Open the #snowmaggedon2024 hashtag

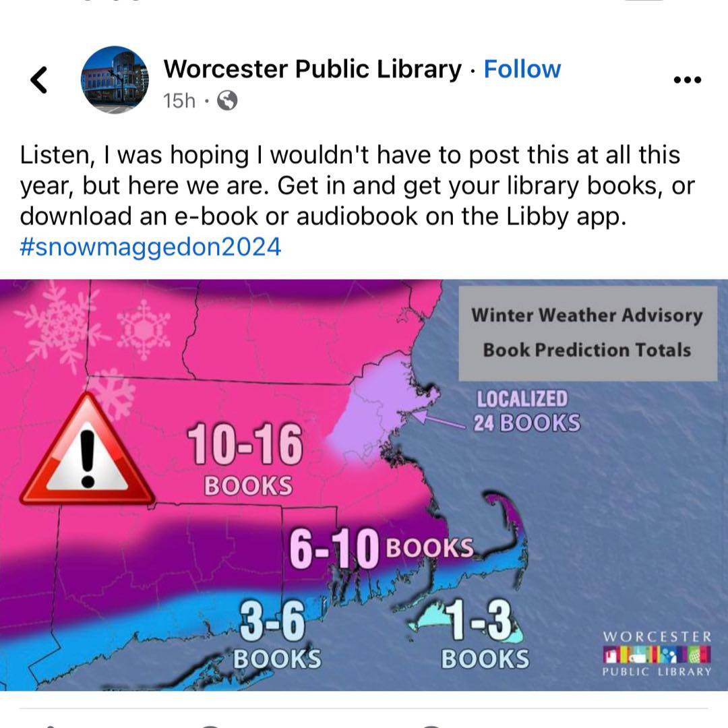coord(150,247)
